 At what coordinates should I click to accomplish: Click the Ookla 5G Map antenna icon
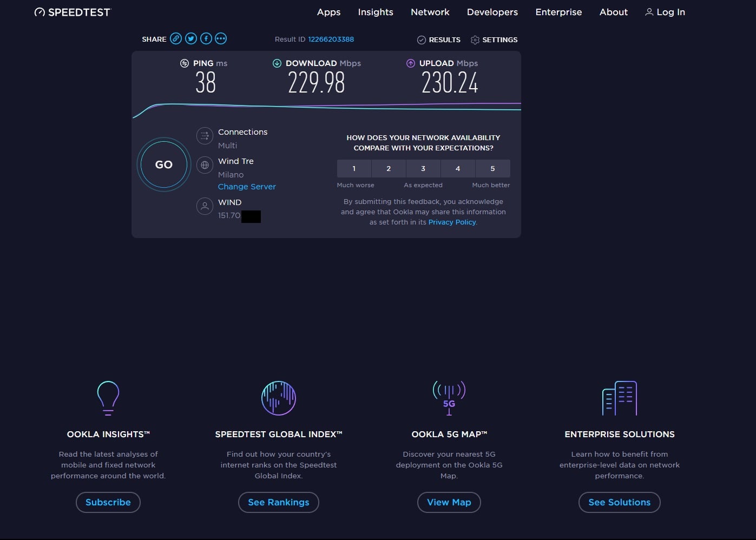[449, 398]
